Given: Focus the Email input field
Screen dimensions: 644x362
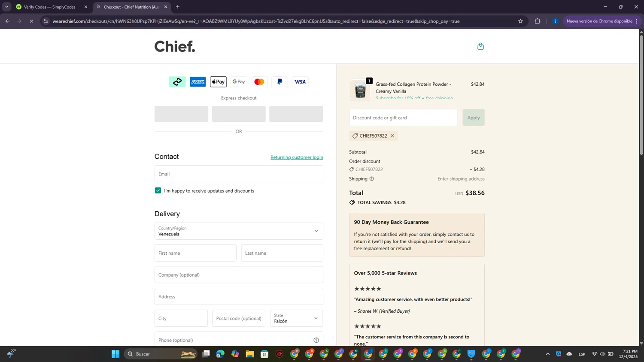Looking at the screenshot, I should 239,174.
